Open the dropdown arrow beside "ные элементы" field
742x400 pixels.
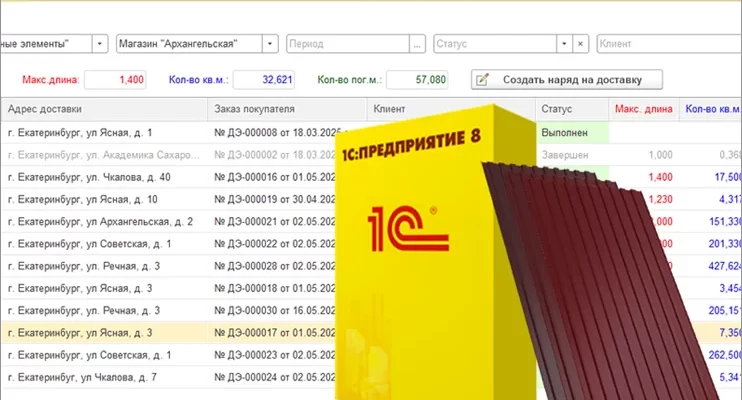(x=99, y=44)
